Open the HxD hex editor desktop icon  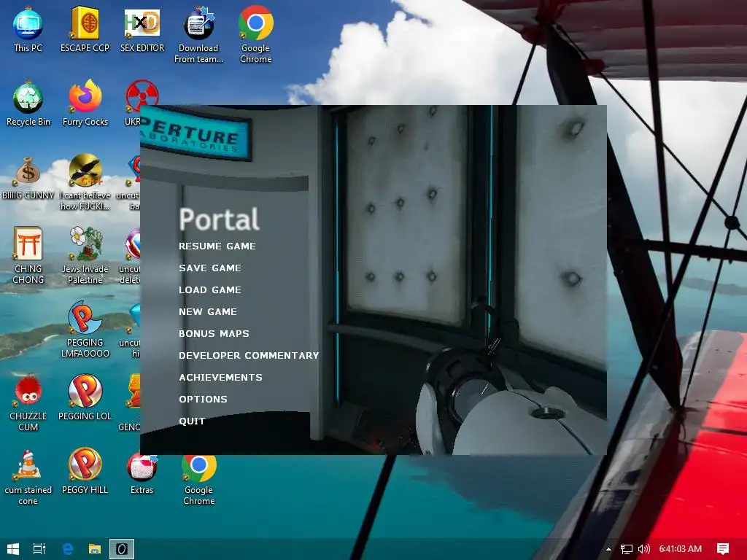coord(142,29)
